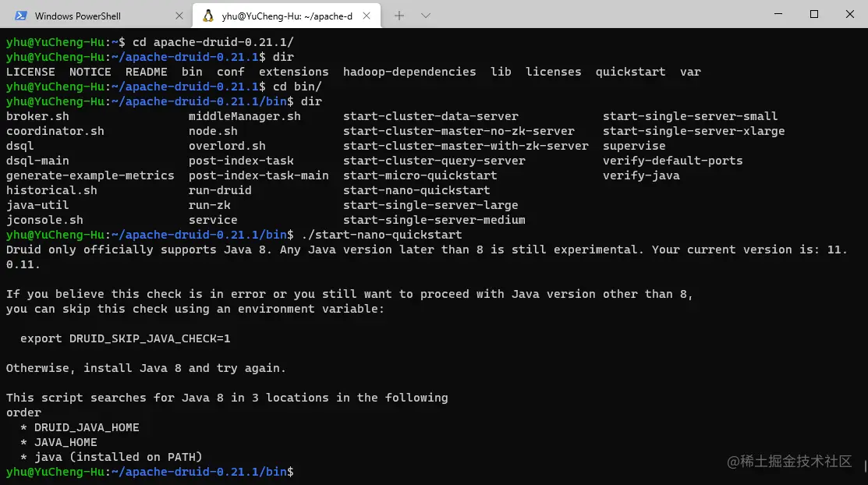Screen dimensions: 868x485
Task: Minimize the terminal window
Action: (x=778, y=14)
